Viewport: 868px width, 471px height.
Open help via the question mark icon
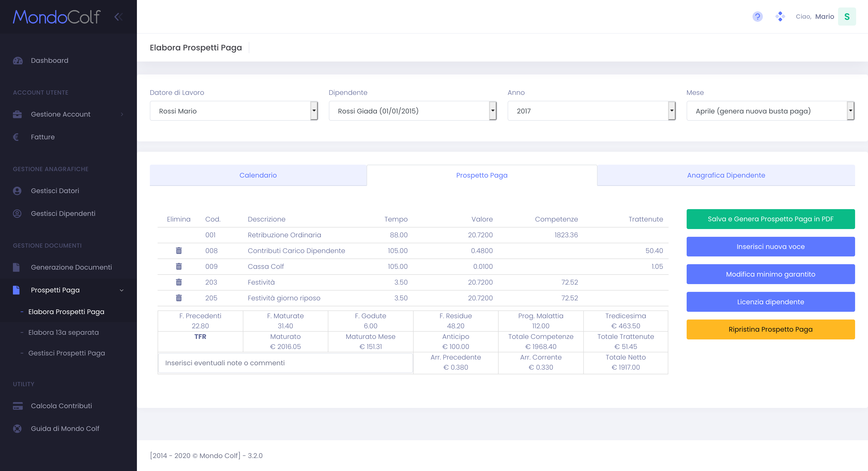point(757,17)
